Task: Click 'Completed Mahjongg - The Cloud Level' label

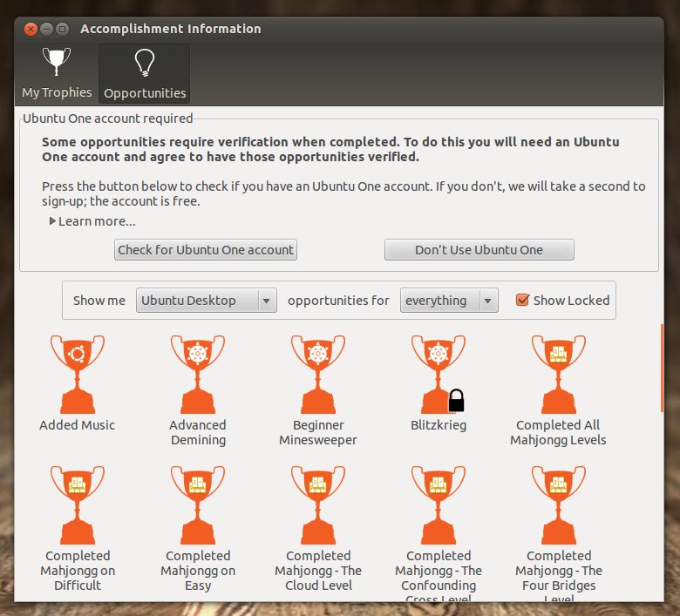Action: tap(318, 570)
